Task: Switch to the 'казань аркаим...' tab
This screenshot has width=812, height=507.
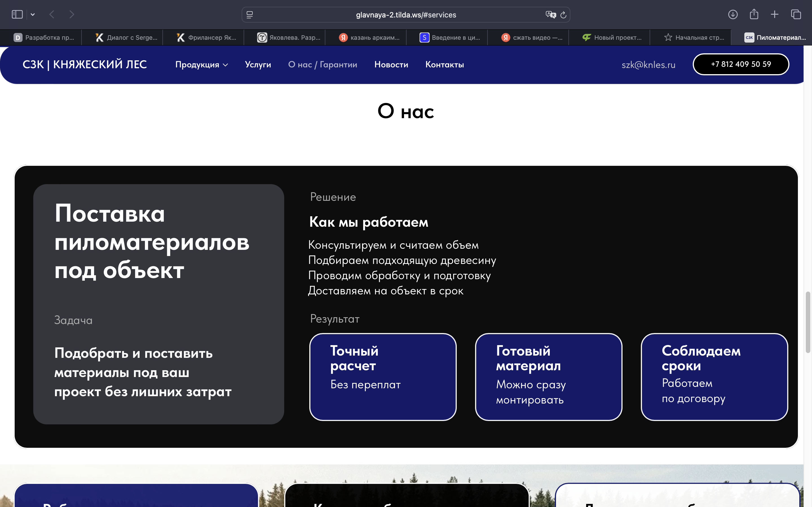Action: [x=365, y=38]
